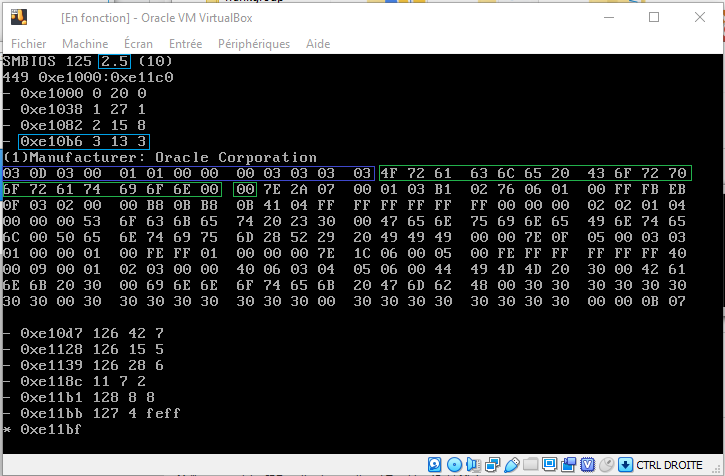
Task: Click the VirtualBox logo in the title bar
Action: [19, 17]
